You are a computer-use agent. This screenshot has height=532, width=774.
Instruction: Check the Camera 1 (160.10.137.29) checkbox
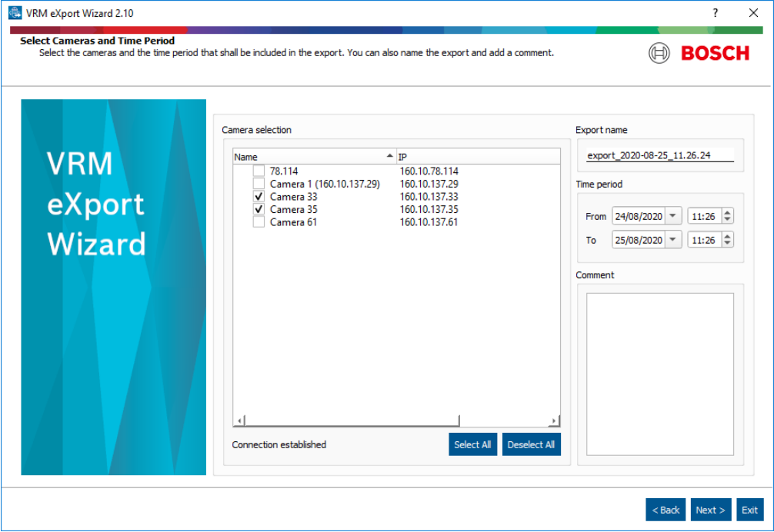(x=259, y=185)
